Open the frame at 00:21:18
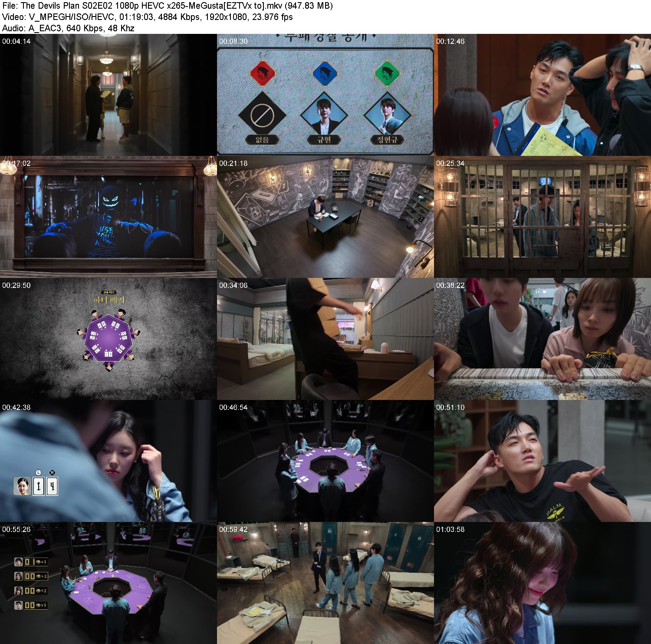The width and height of the screenshot is (651, 644). point(325,217)
